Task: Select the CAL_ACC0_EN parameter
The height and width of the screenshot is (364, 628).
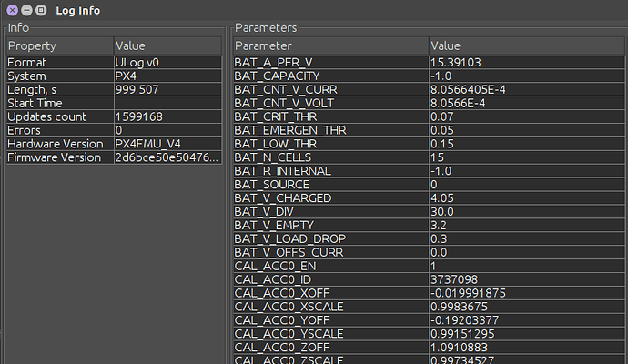Action: point(330,267)
